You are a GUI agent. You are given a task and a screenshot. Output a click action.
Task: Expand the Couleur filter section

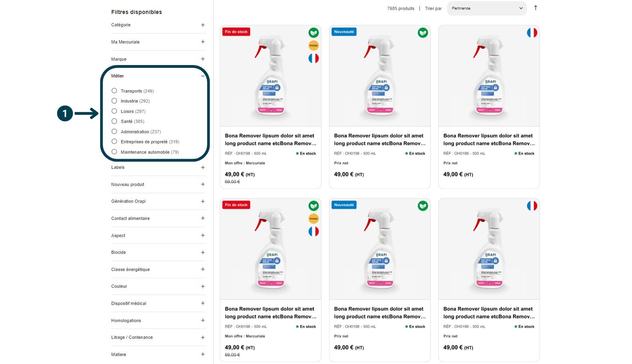point(158,286)
